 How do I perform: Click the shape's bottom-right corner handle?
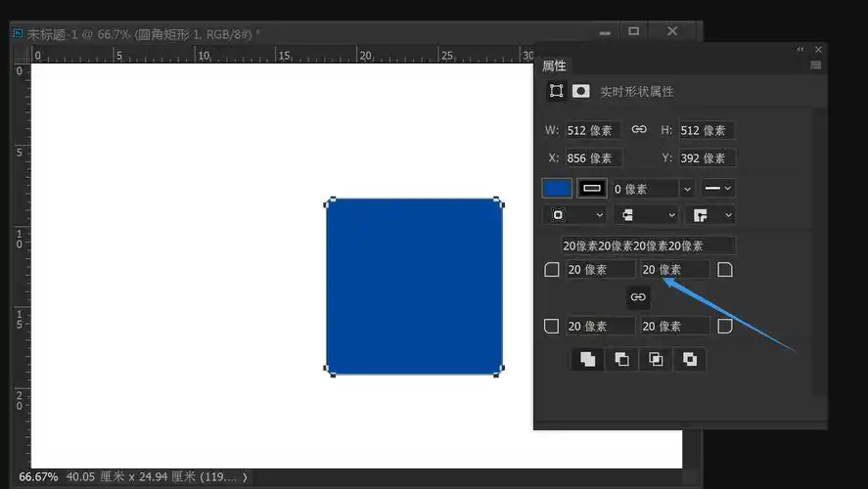pyautogui.click(x=499, y=372)
